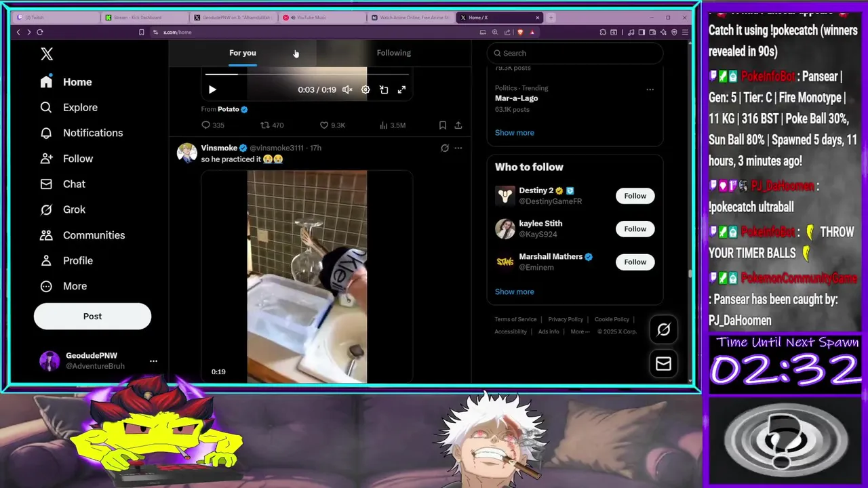Share the Potato video post
Screen dimensions: 868x488
click(458, 125)
